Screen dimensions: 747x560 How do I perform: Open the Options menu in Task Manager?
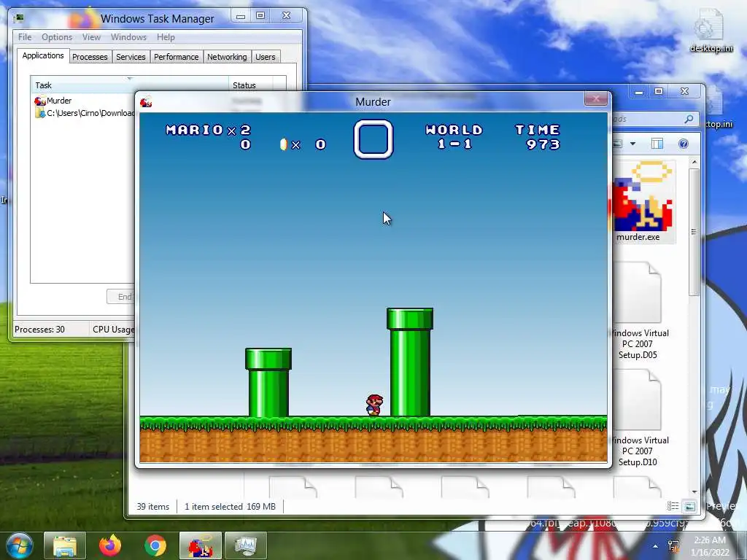coord(57,37)
